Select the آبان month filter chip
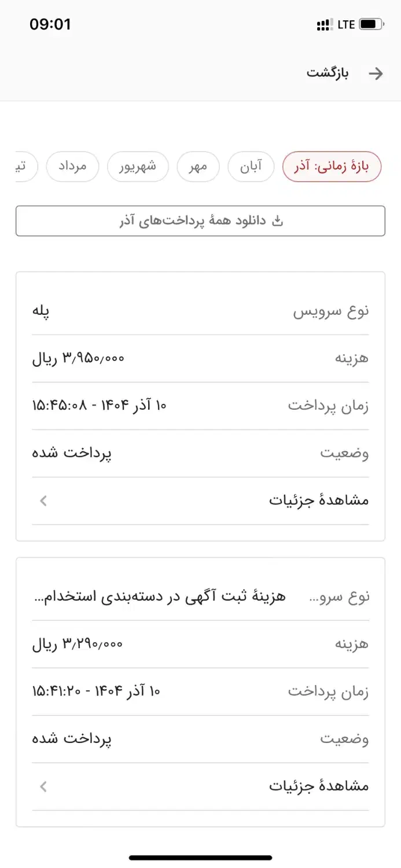401x868 pixels. click(251, 166)
